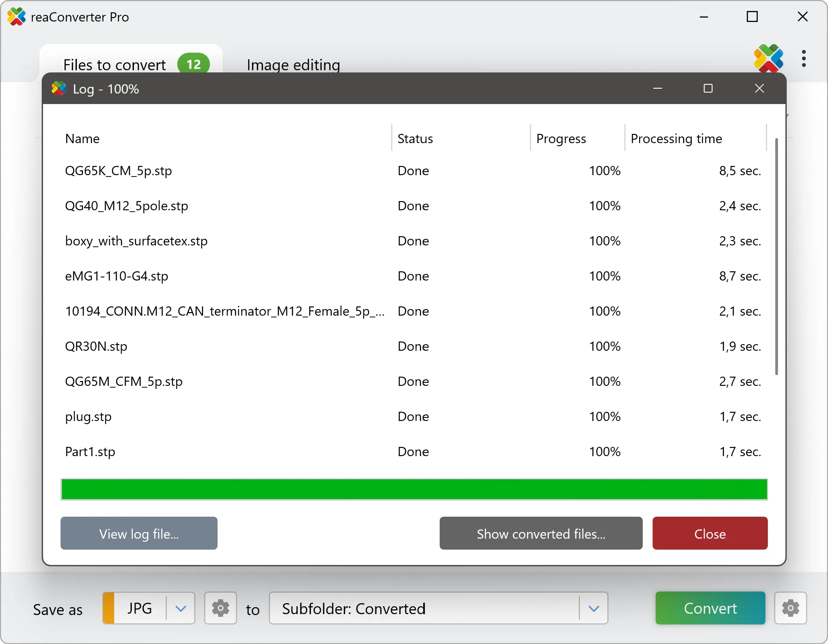Click the 2,4 sec. processing time value
The height and width of the screenshot is (644, 828).
[x=740, y=206]
